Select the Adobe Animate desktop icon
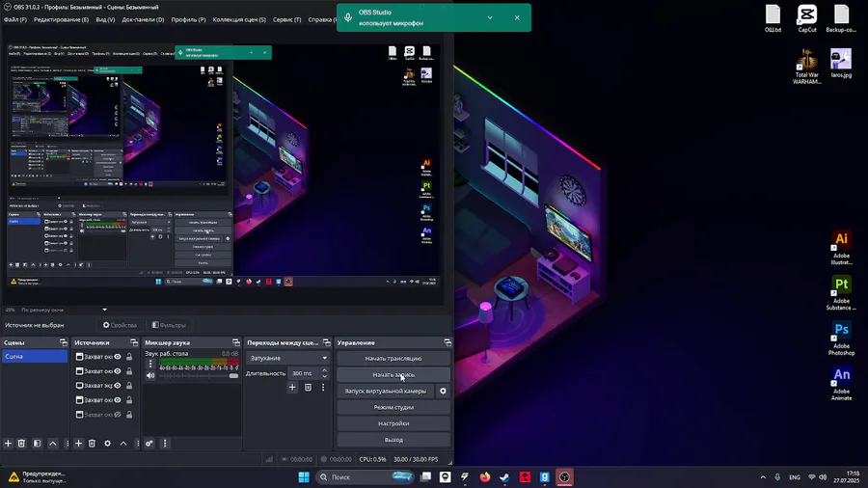This screenshot has width=868, height=488. (x=841, y=383)
